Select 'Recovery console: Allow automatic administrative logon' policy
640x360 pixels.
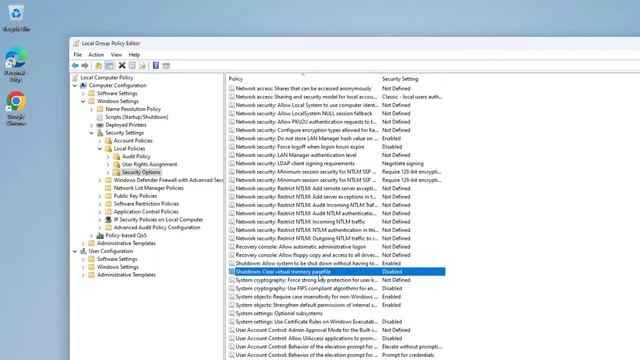(x=301, y=247)
